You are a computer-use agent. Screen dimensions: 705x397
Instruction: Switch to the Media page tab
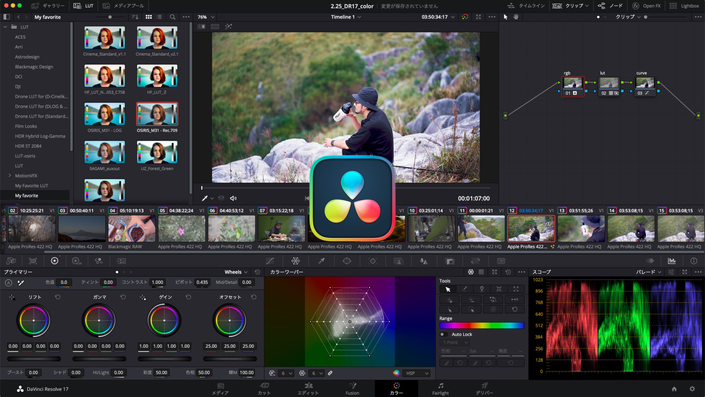coord(220,389)
